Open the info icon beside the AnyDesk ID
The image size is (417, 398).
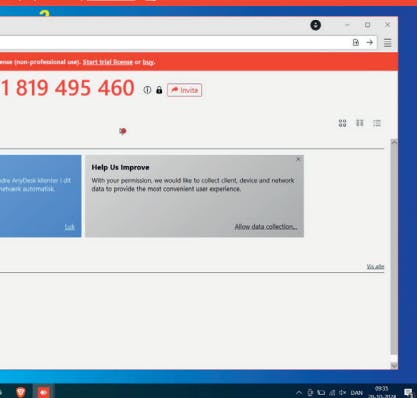147,90
